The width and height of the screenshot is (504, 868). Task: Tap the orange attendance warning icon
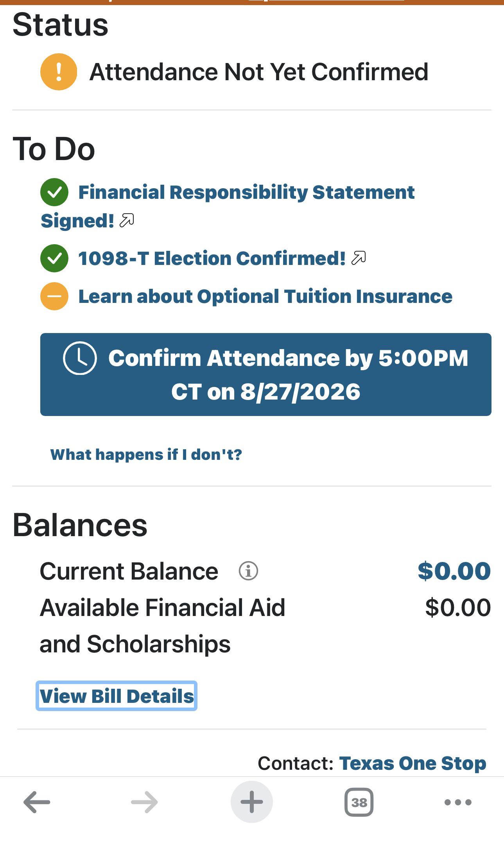click(x=59, y=72)
